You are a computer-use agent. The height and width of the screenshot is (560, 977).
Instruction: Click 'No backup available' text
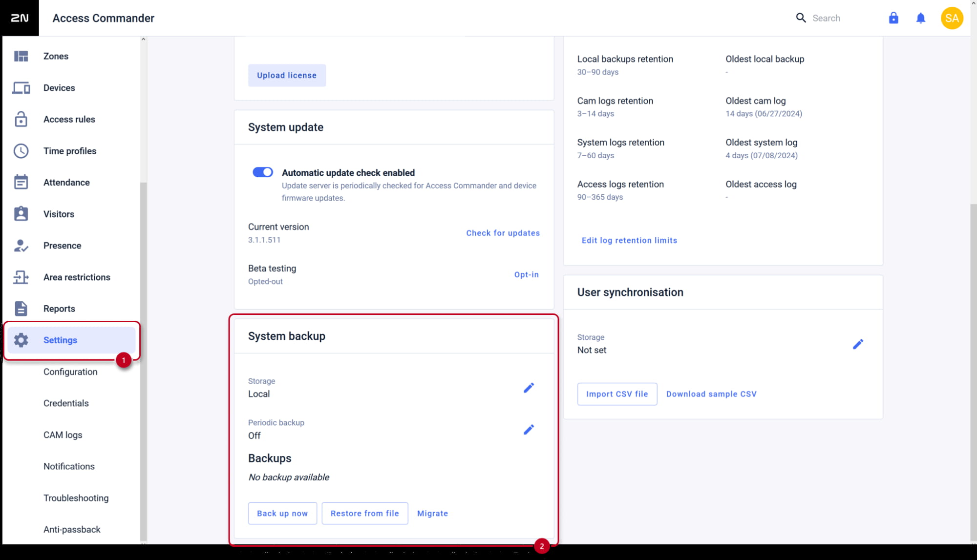tap(289, 477)
